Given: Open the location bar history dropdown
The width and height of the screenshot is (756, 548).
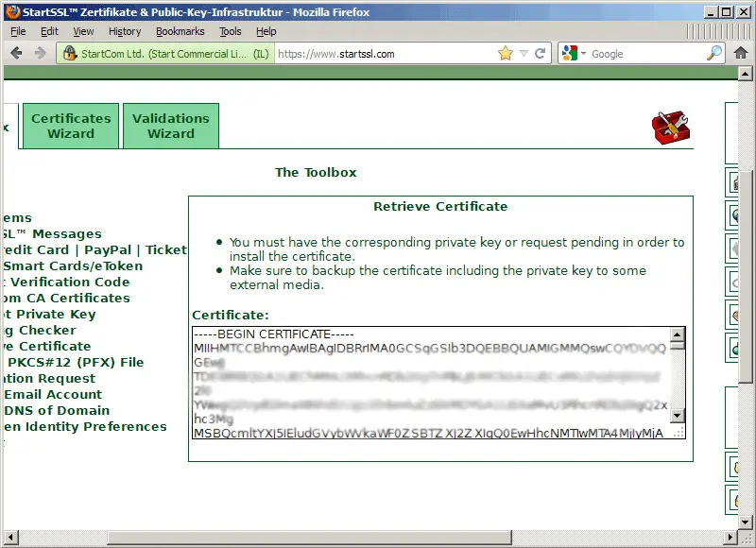Looking at the screenshot, I should click(521, 53).
